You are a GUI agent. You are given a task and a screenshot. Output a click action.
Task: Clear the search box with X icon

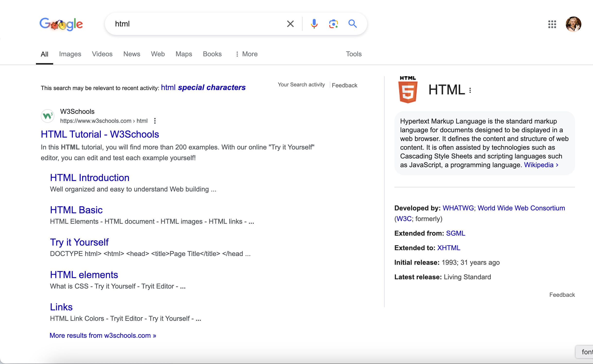(x=290, y=24)
